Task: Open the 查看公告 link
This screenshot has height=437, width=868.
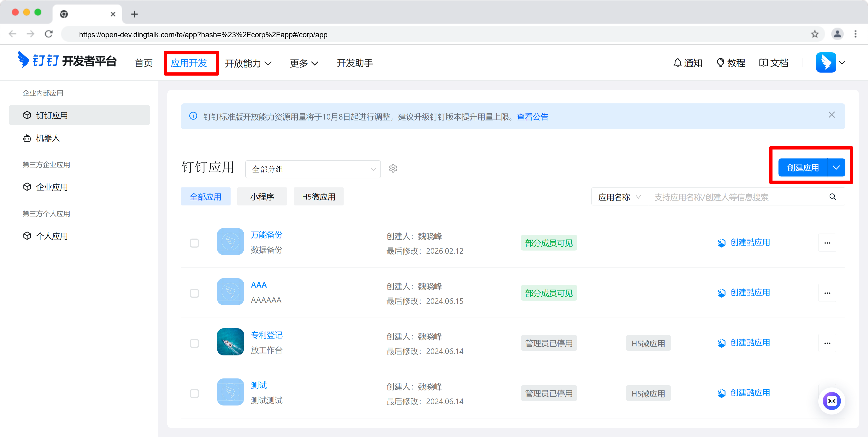Action: click(532, 117)
